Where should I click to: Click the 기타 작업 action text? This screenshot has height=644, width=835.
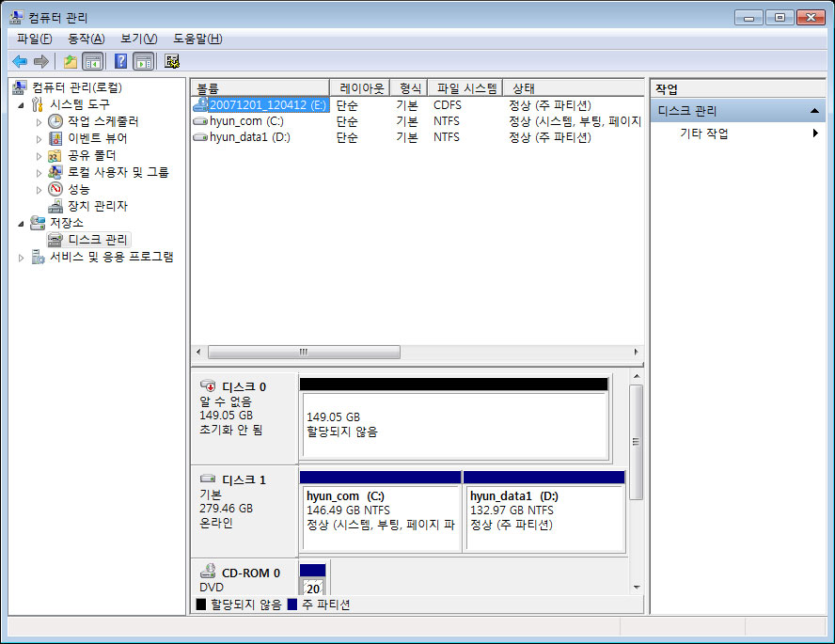(x=704, y=134)
